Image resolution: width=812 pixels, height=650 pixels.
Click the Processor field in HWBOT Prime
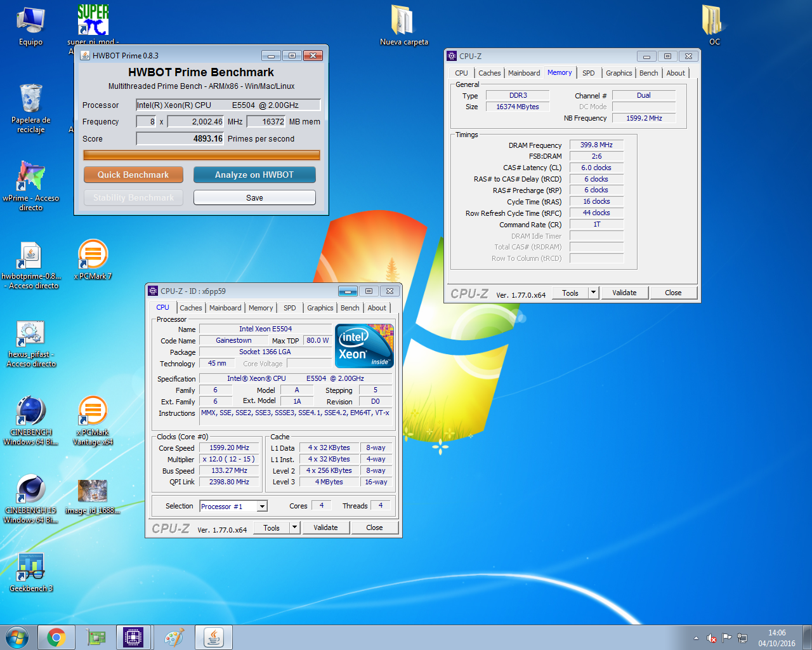(228, 105)
